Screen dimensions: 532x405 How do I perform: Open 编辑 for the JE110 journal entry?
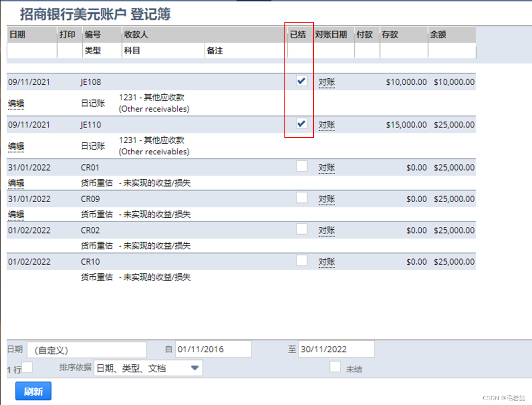coord(15,146)
